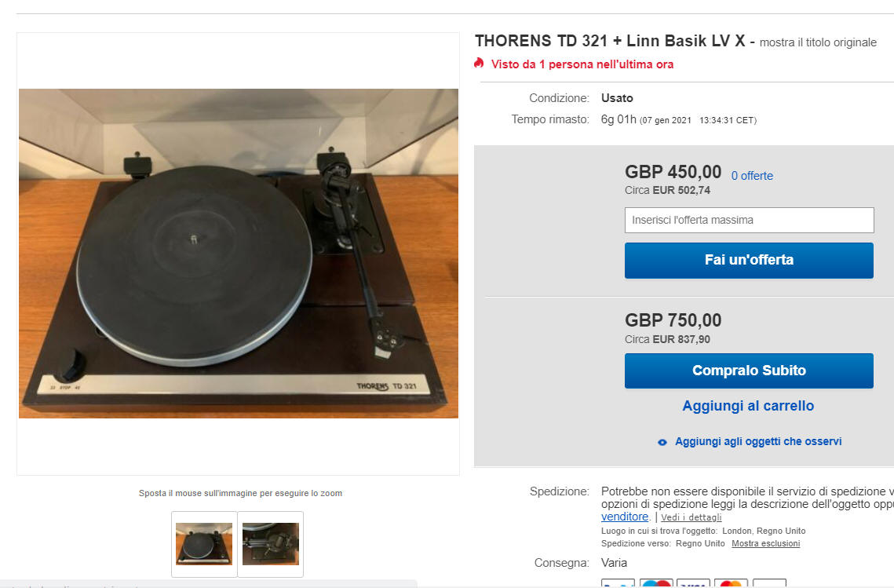Click 'Aggiungi agli oggetti che osservi'
This screenshot has height=588, width=894.
(758, 441)
